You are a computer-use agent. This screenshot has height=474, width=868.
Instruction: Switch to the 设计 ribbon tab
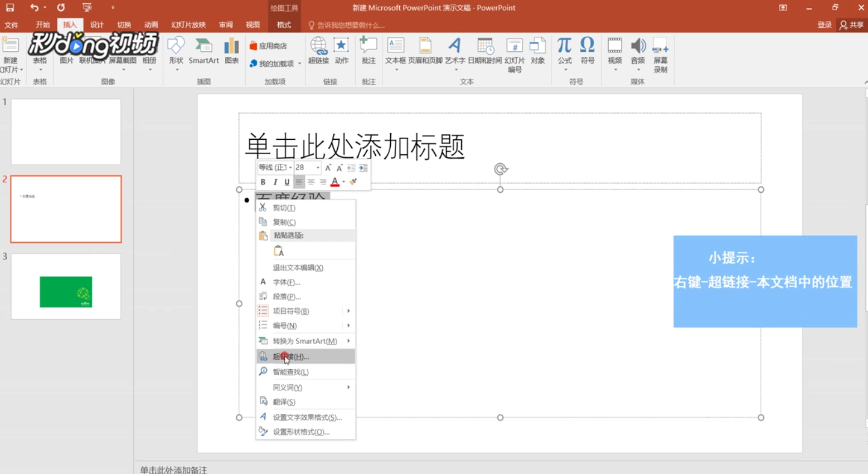(x=96, y=25)
